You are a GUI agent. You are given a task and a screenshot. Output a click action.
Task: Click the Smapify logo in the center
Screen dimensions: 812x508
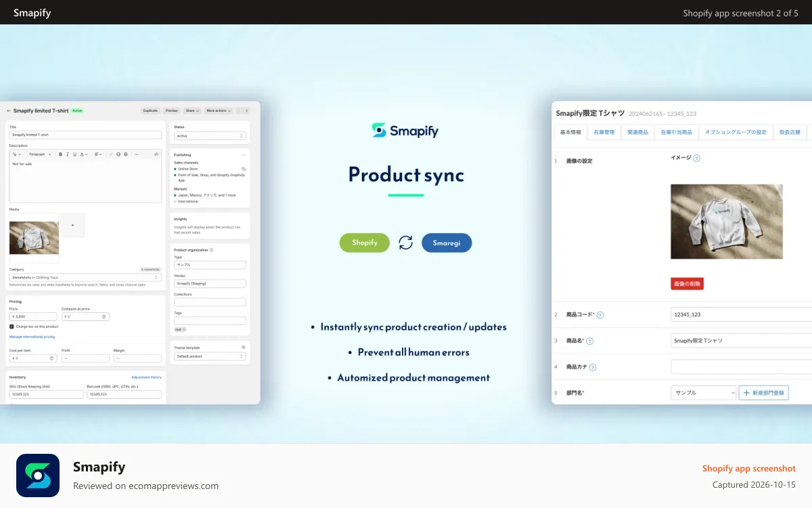click(x=405, y=130)
